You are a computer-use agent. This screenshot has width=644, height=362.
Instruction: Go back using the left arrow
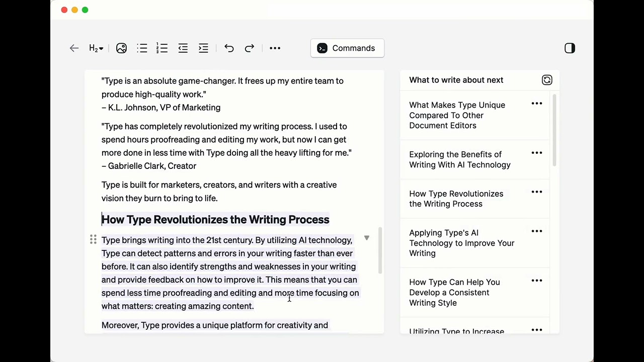[x=74, y=48]
